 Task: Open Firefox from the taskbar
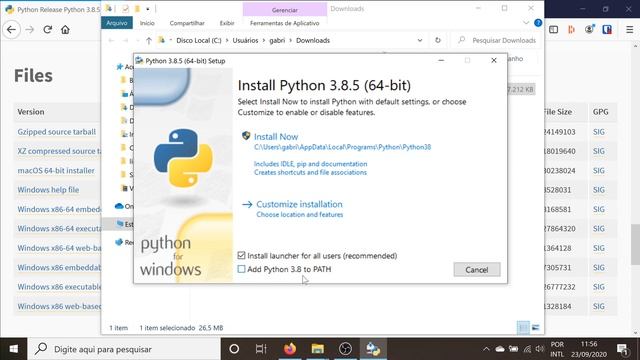coord(290,349)
